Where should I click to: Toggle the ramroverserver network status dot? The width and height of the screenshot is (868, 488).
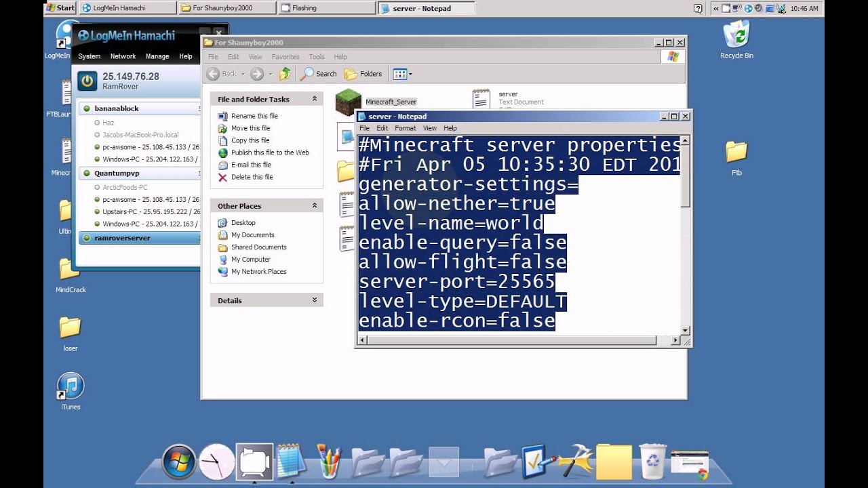click(86, 238)
